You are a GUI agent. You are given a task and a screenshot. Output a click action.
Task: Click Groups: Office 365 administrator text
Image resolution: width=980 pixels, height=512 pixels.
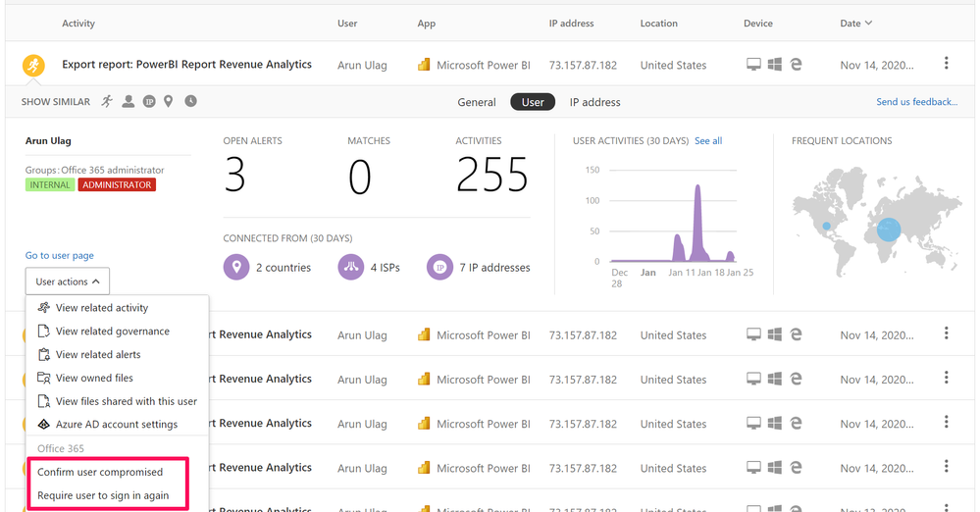(94, 170)
